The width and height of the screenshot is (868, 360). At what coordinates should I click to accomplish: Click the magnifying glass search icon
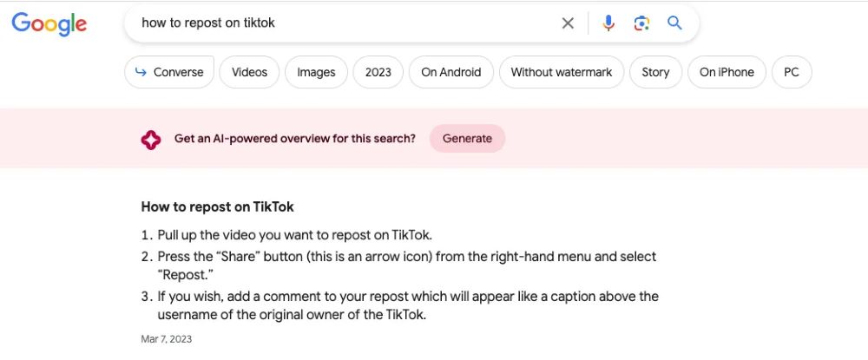point(674,23)
